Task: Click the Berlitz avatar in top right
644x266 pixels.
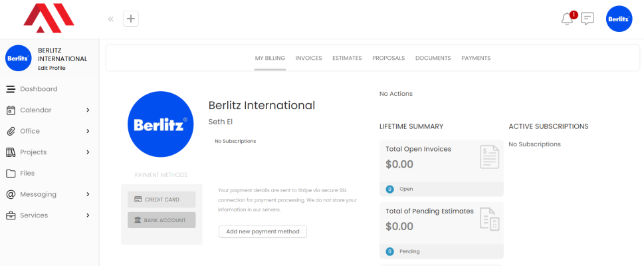Action: 619,19
